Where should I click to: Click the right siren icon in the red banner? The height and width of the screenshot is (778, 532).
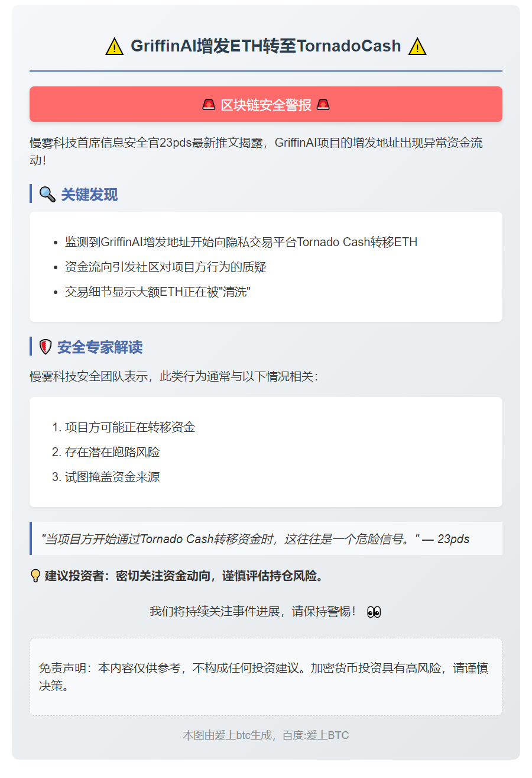coord(323,105)
